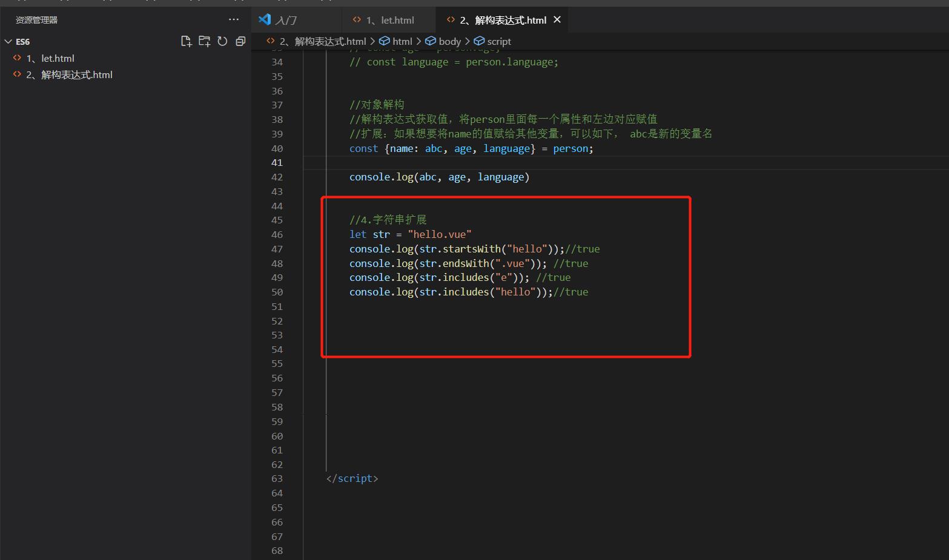
Task: Click the VS Code icon on 入门 tab
Action: 265,19
